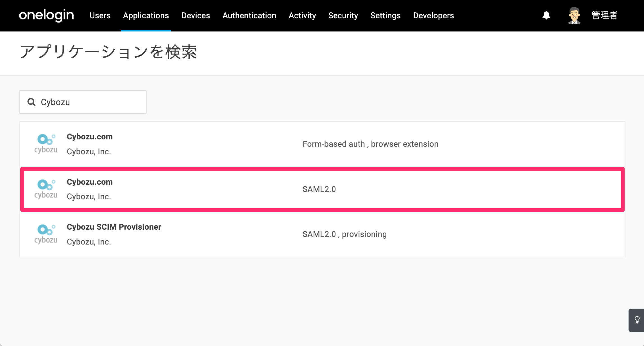This screenshot has width=644, height=346.
Task: Select Cybozu SCIM Provisioner app name
Action: [114, 227]
